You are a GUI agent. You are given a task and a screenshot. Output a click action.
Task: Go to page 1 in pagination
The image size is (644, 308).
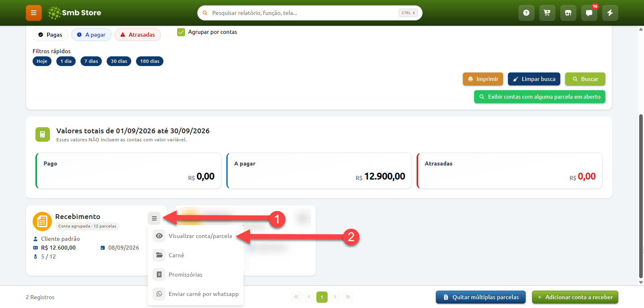pyautogui.click(x=322, y=297)
